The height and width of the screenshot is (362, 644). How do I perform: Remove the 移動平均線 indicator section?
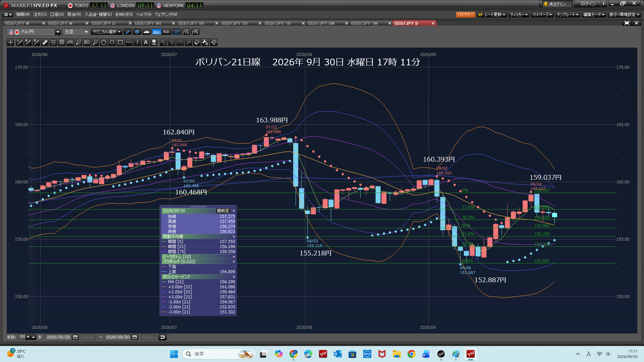[233, 236]
